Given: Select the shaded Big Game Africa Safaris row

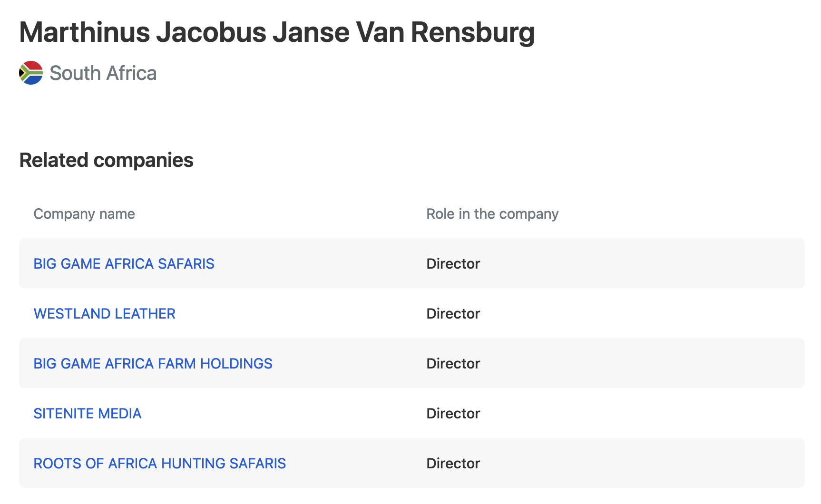Looking at the screenshot, I should [412, 263].
